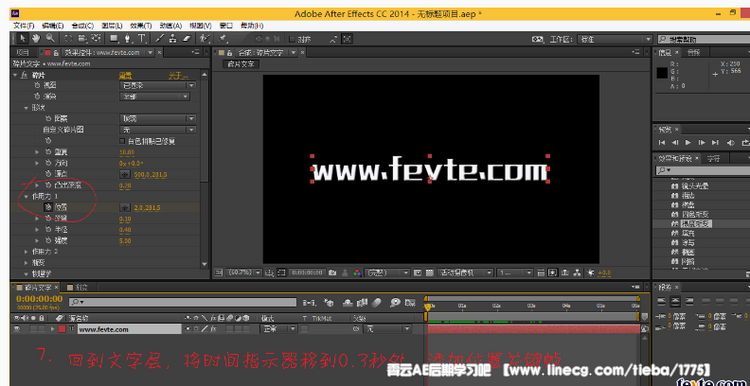
Task: Open the Edit menu (编辑)
Action: coord(53,25)
